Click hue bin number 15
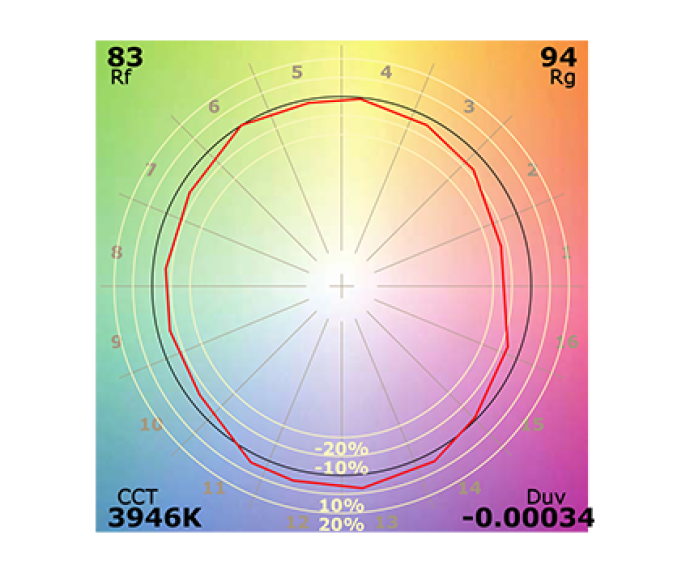 coord(533,425)
